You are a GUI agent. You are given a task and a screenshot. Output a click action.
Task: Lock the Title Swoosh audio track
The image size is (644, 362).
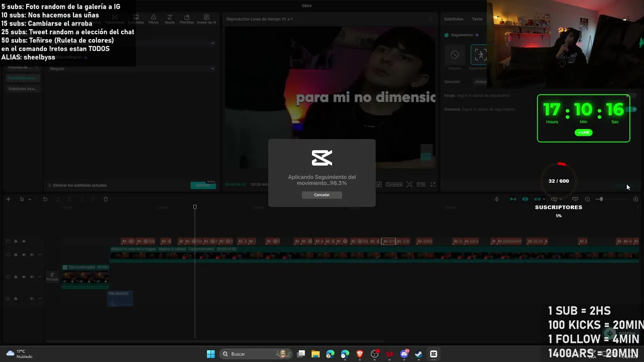[x=16, y=299]
